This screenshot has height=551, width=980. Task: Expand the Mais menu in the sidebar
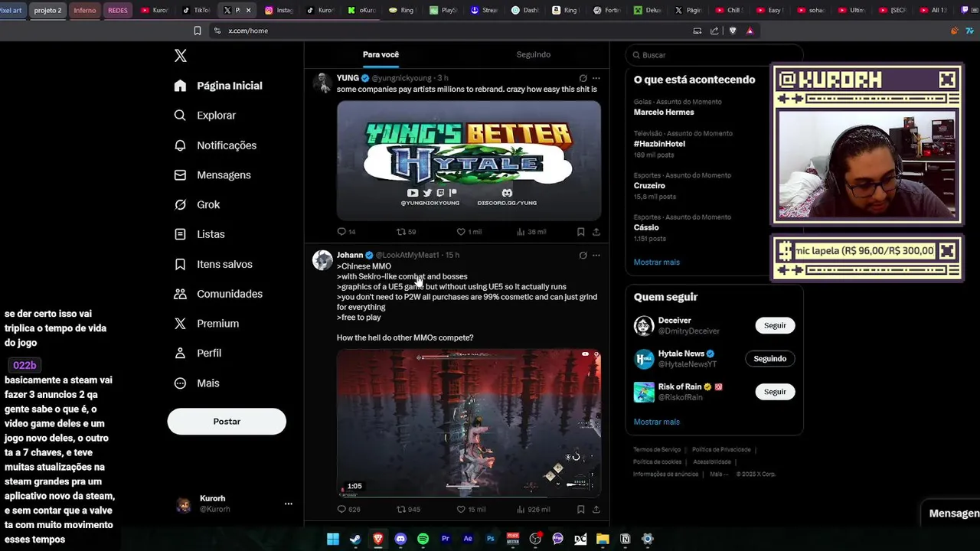(197, 383)
